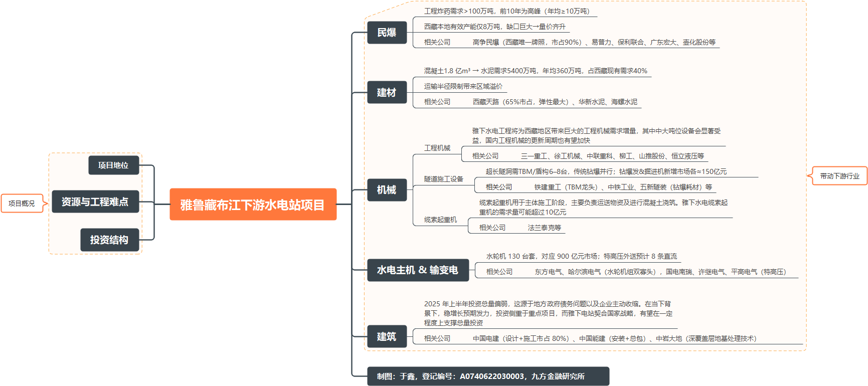Click 相关公司 label beside 法兰泰克等
Screen dimensions: 868x386
tap(492, 228)
